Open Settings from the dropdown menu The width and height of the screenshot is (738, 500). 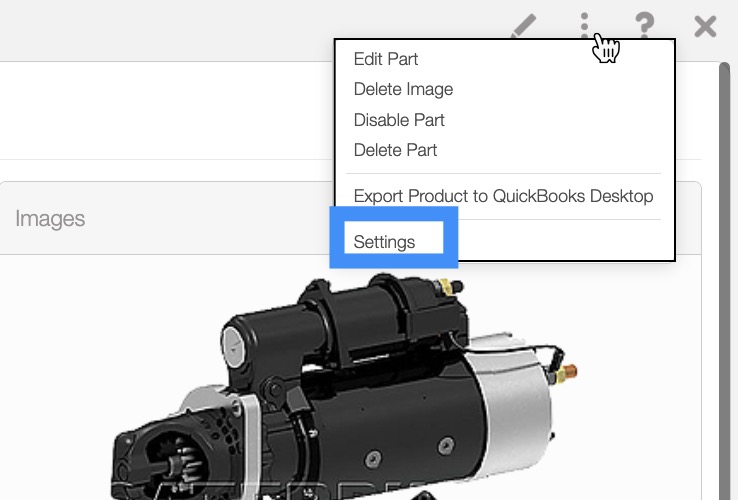[384, 242]
